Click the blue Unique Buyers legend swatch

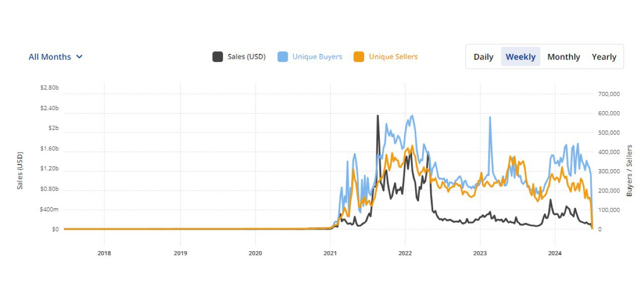click(x=282, y=57)
